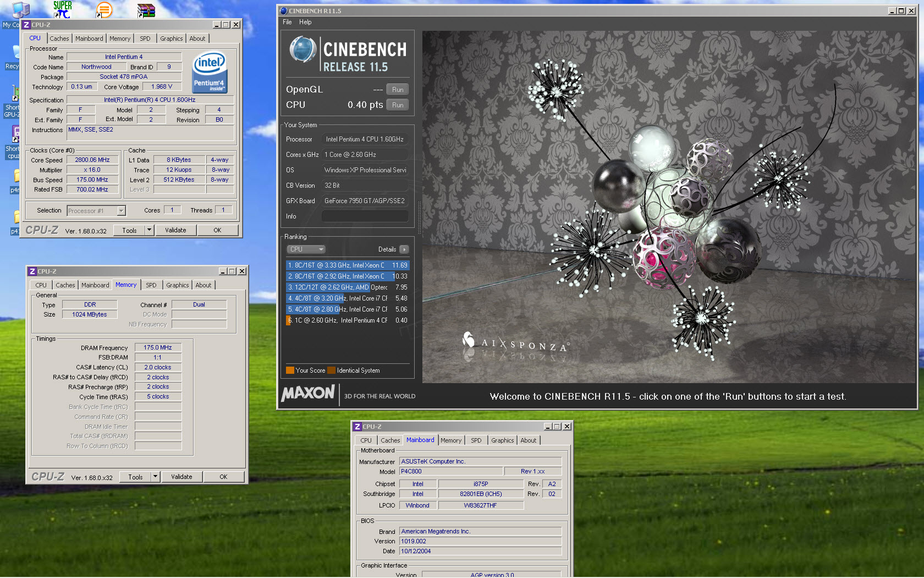
Task: Select ranking entry 6 Intel Pentium 4 0.40
Action: (x=348, y=320)
